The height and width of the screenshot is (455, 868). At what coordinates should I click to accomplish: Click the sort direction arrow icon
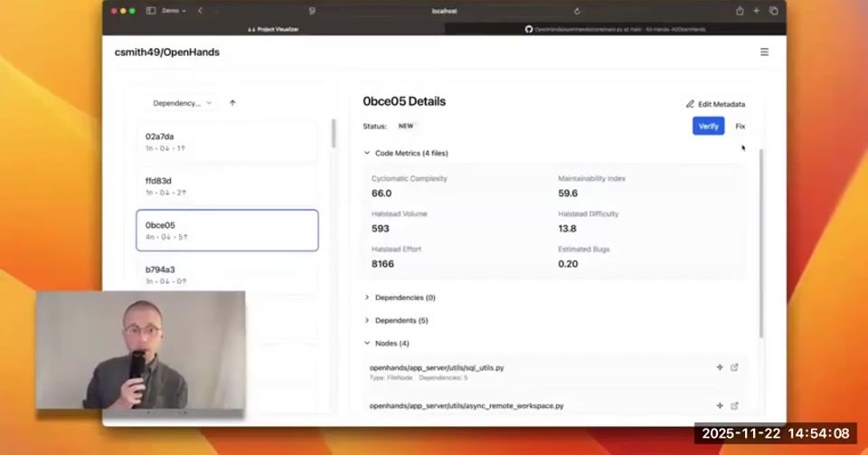[232, 103]
